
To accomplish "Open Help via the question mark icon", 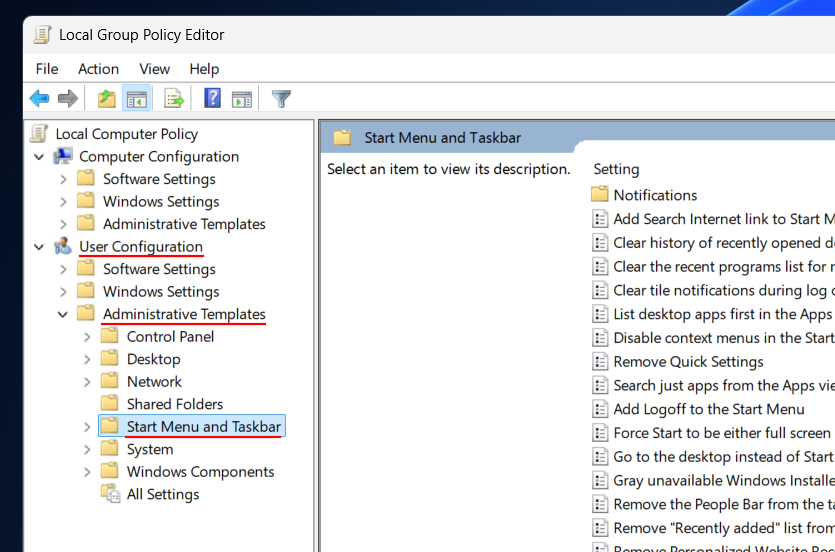I will click(x=213, y=98).
